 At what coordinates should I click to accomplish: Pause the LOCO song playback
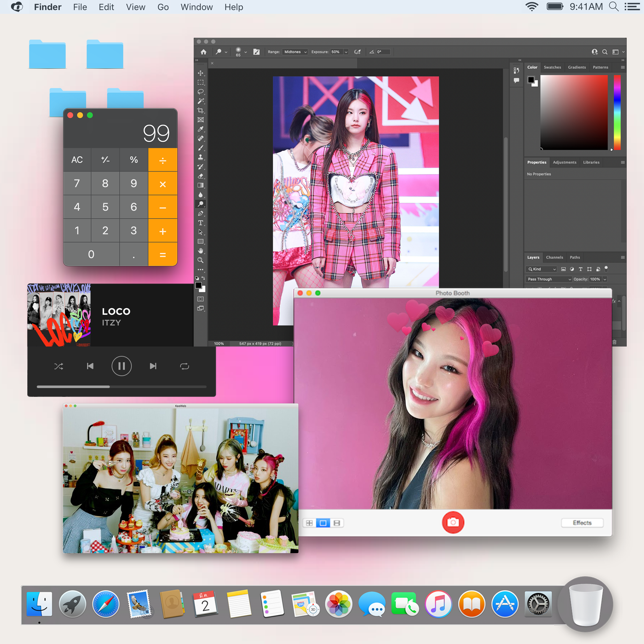[122, 366]
